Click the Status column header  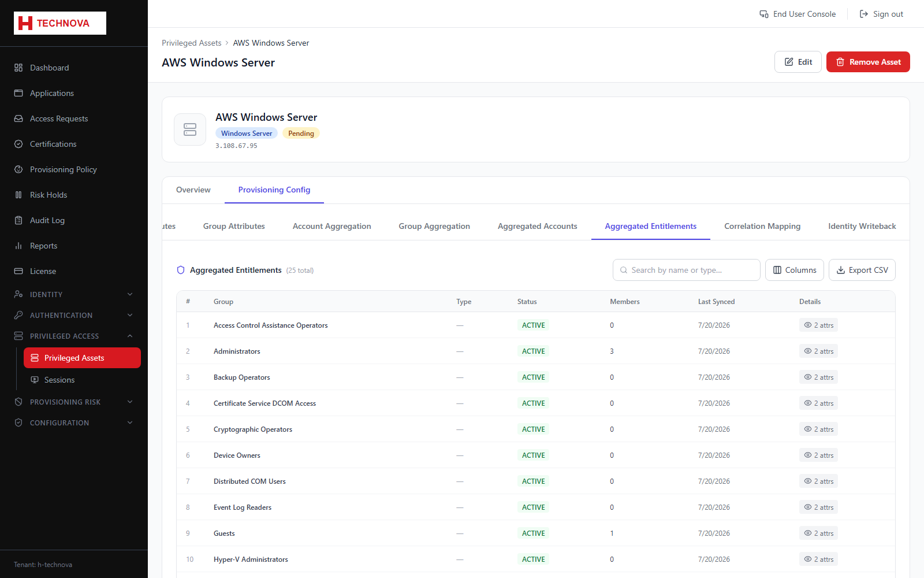pos(527,302)
